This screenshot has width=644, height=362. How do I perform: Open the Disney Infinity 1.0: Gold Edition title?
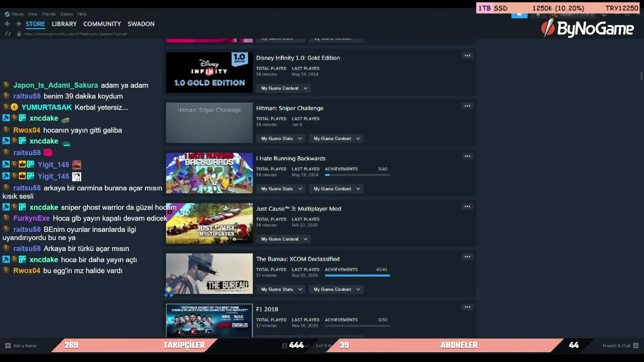(298, 58)
